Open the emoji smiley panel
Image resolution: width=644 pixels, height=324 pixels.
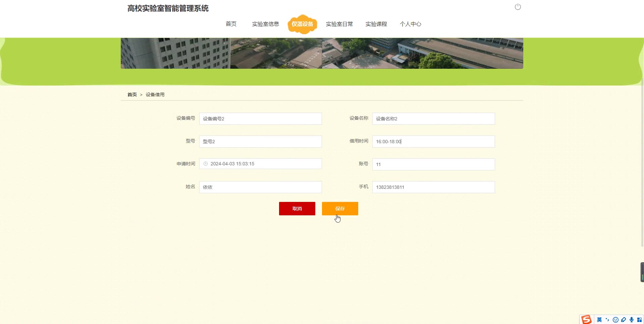615,320
